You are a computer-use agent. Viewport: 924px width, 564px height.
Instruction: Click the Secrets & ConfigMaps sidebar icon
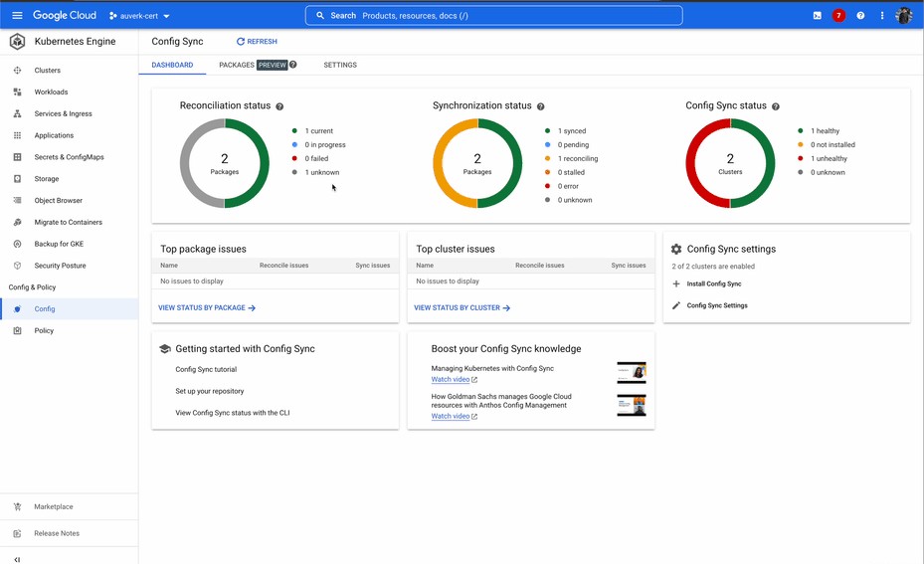[17, 157]
